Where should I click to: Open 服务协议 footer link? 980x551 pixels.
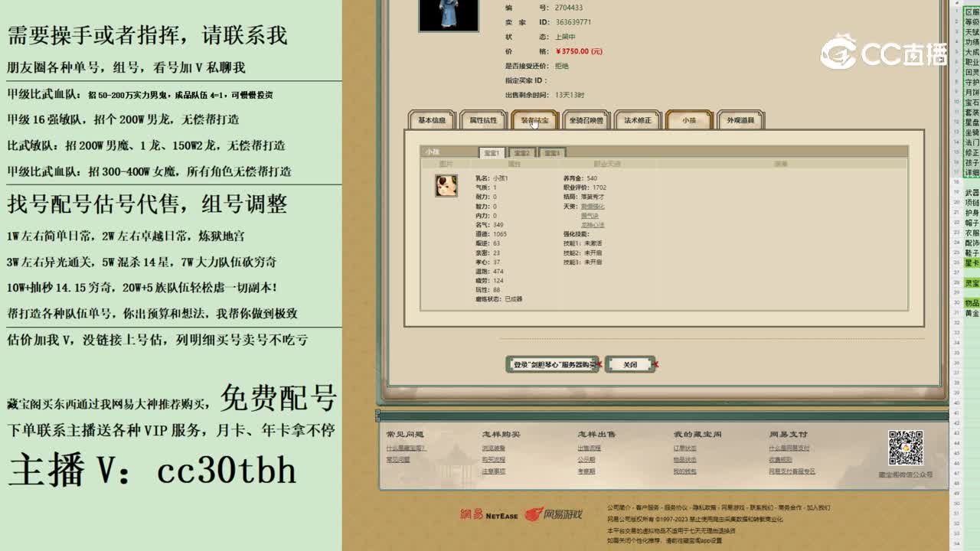(675, 507)
